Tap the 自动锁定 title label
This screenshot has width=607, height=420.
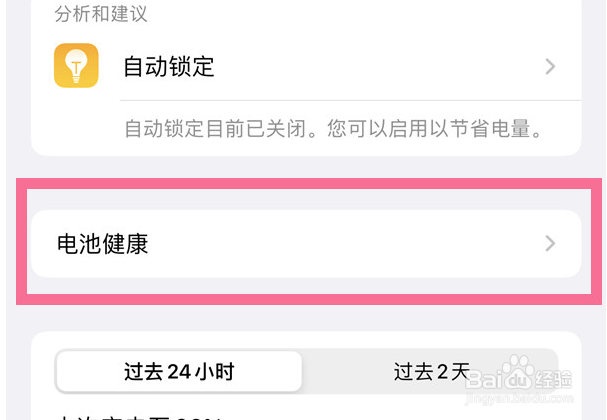coord(169,67)
